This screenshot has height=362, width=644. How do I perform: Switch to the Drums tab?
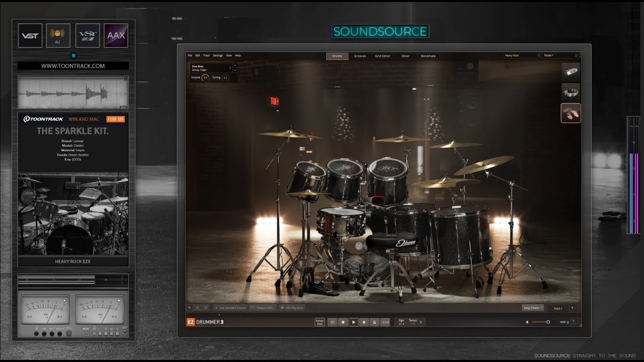pos(337,56)
